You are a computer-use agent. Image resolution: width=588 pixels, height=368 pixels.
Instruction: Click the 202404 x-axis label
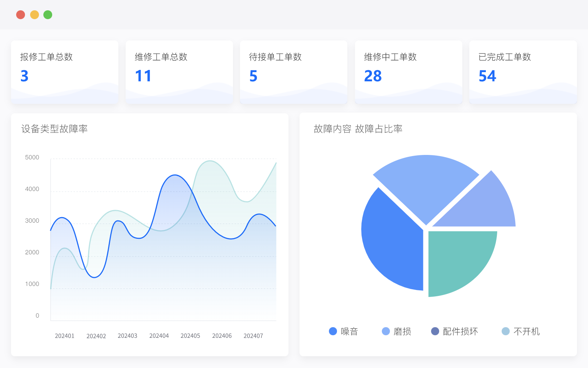pos(159,336)
